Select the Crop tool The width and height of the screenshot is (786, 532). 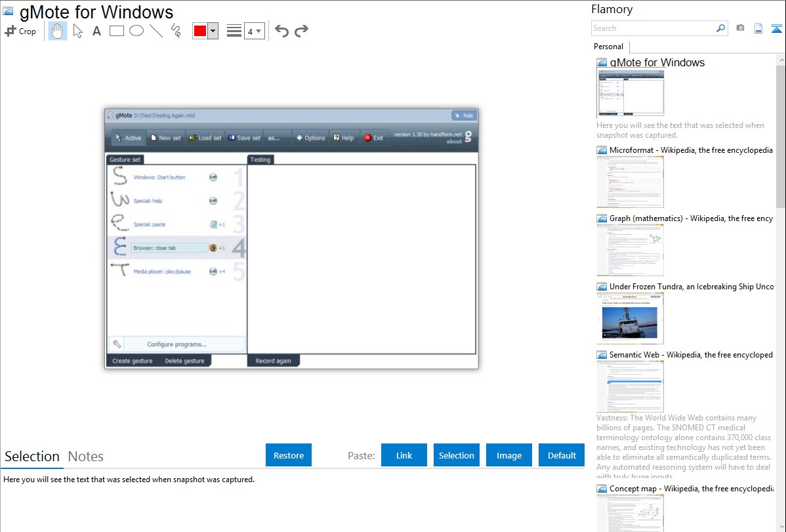click(20, 31)
